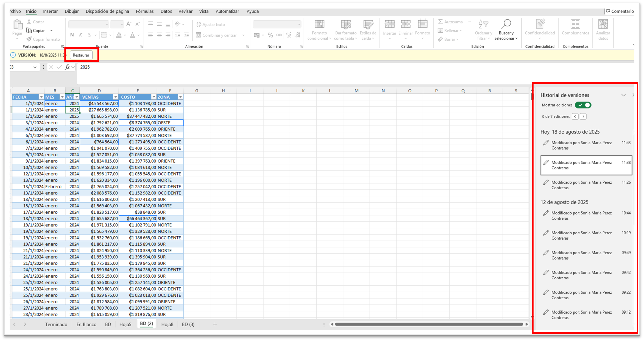The width and height of the screenshot is (644, 341).
Task: Click the horizontal scrollbar at bottom
Action: (x=429, y=324)
